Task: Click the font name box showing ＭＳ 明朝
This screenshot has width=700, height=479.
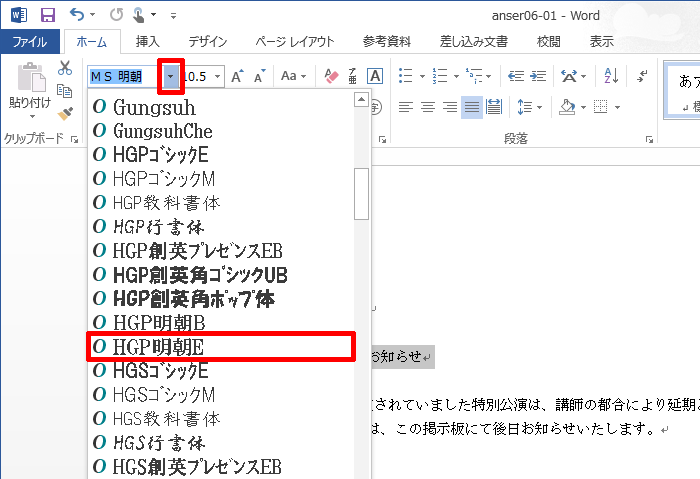Action: click(123, 76)
